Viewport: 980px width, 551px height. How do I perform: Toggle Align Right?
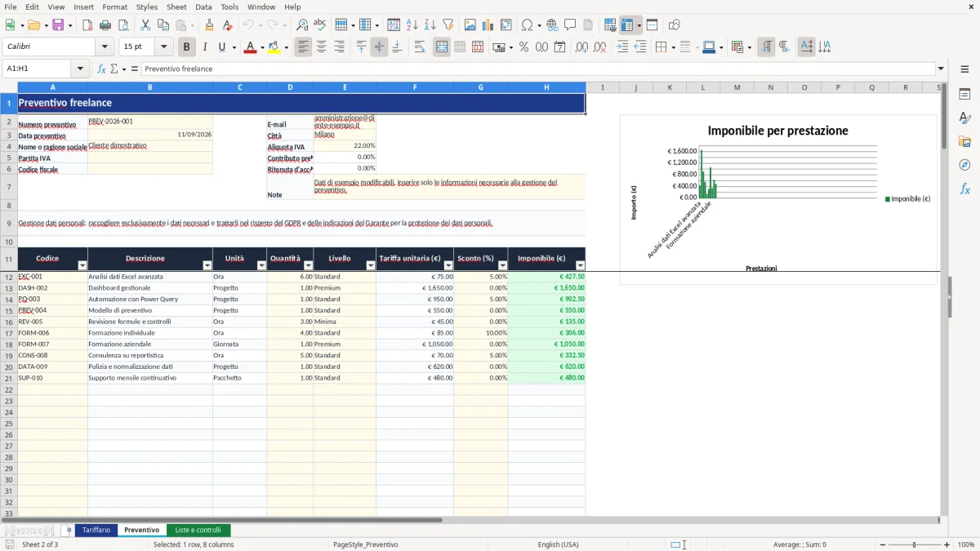(x=339, y=47)
